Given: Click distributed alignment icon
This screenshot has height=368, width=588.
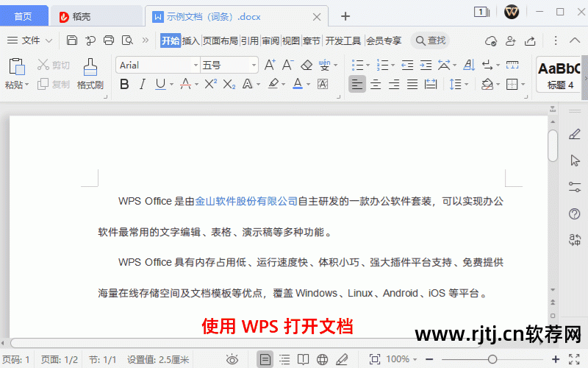Looking at the screenshot, I should [431, 84].
